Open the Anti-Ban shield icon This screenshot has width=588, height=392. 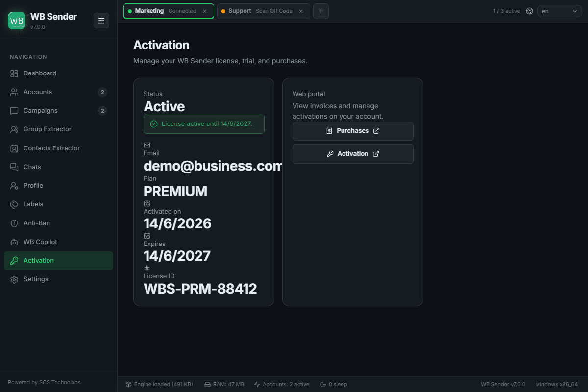14,223
